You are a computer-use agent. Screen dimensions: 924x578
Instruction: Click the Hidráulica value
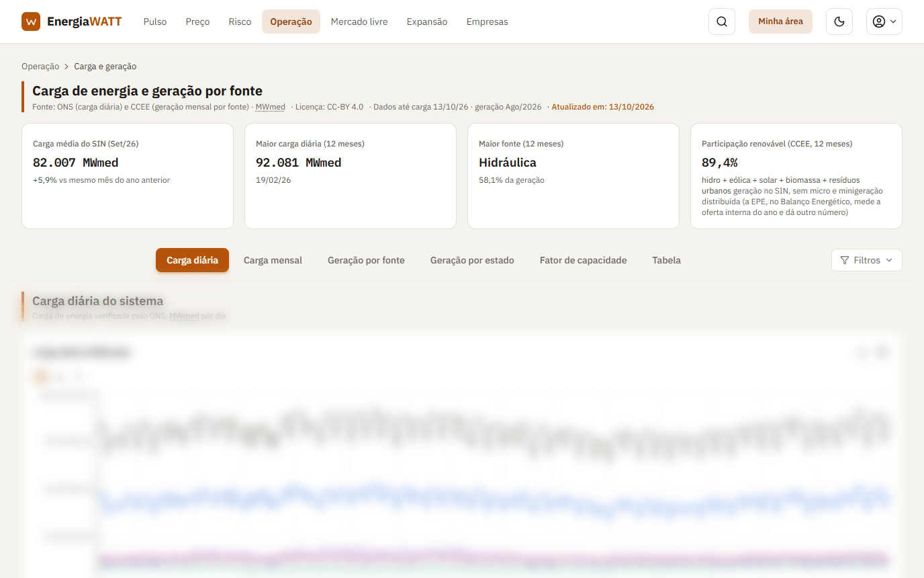coord(508,163)
